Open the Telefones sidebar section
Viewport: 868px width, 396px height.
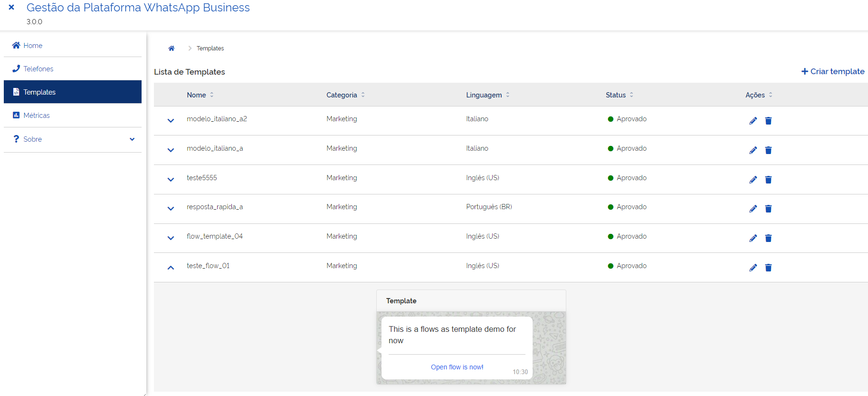(38, 69)
